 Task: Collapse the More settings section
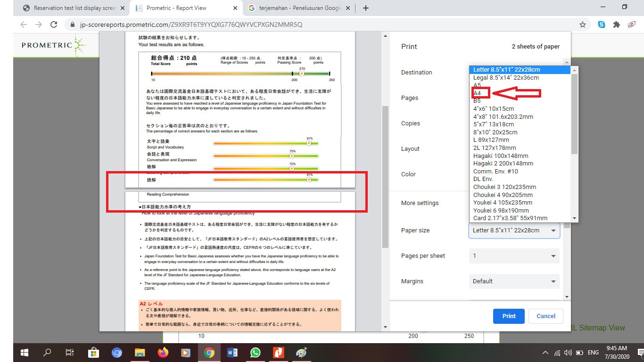(420, 203)
